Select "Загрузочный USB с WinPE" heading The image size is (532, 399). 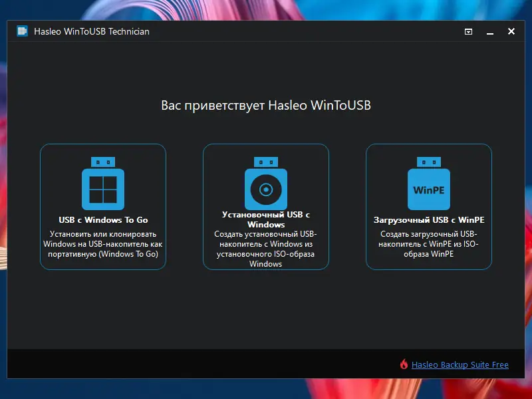(x=429, y=220)
